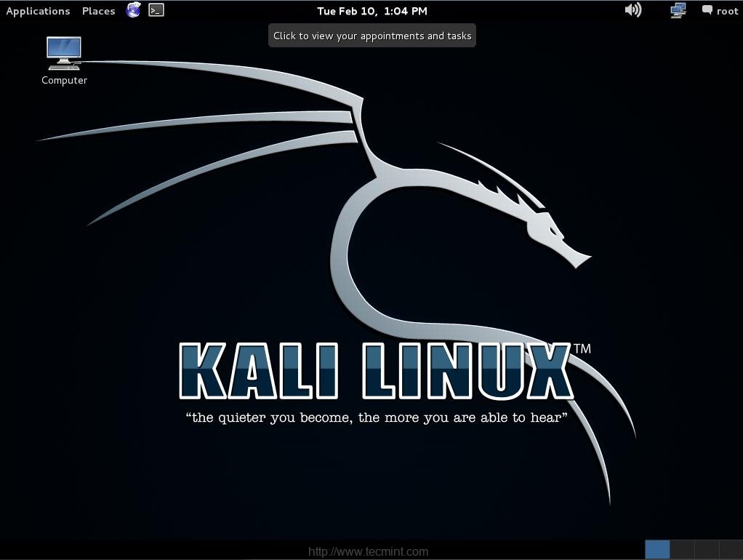The height and width of the screenshot is (560, 743).
Task: Click the Applications menu globe neighbor icon
Action: click(133, 10)
